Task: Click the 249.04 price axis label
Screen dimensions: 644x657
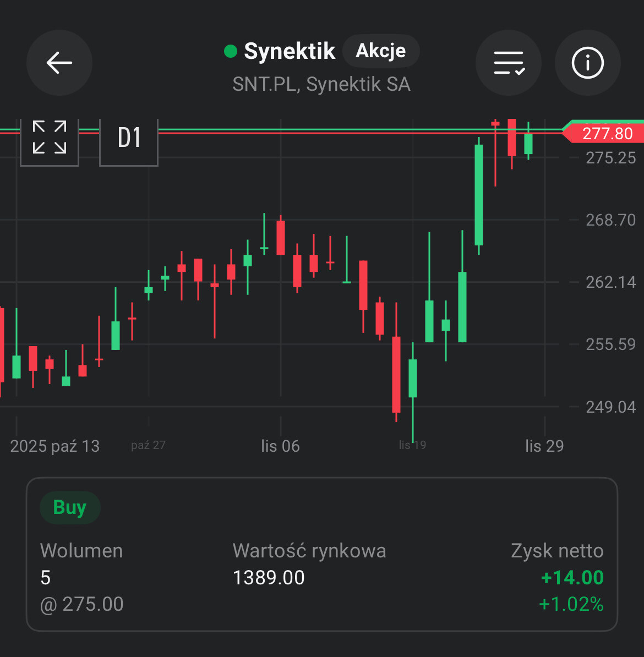Action: 610,407
